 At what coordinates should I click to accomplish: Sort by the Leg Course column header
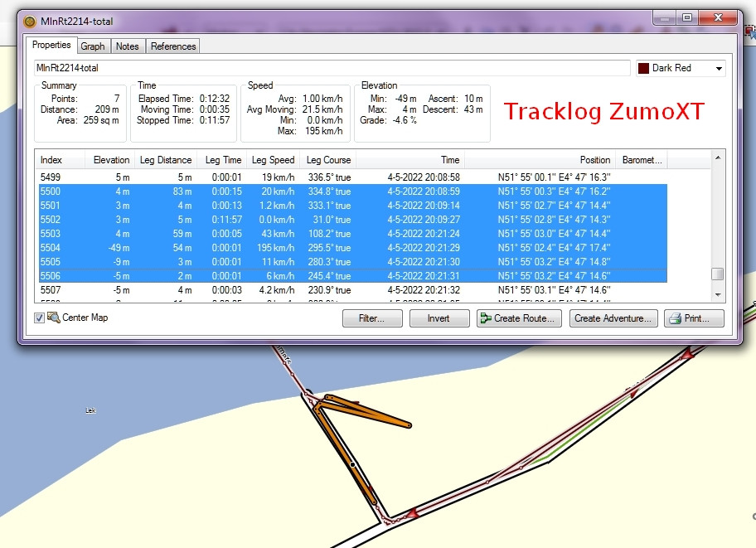click(328, 160)
